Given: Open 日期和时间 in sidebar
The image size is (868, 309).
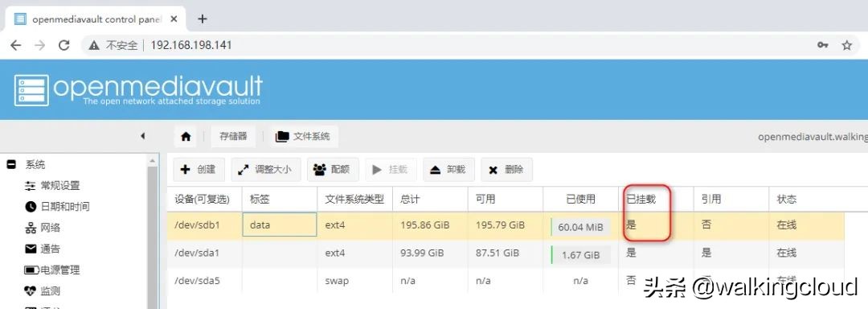Looking at the screenshot, I should (x=57, y=207).
